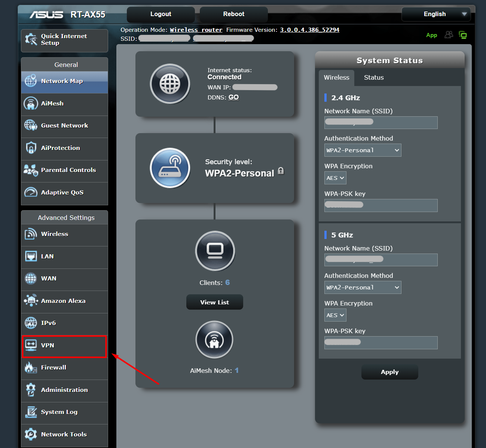The width and height of the screenshot is (486, 448).
Task: Switch to the Status tab
Action: click(x=373, y=77)
